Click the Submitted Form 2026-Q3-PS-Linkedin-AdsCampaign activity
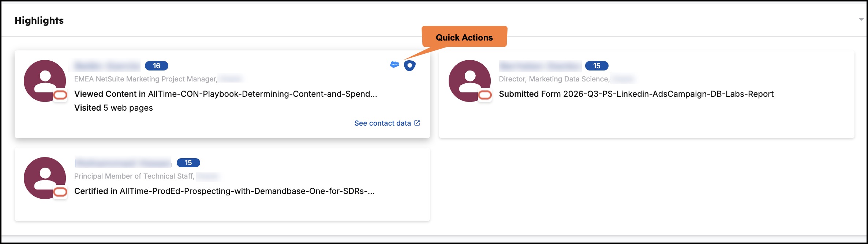 tap(636, 94)
